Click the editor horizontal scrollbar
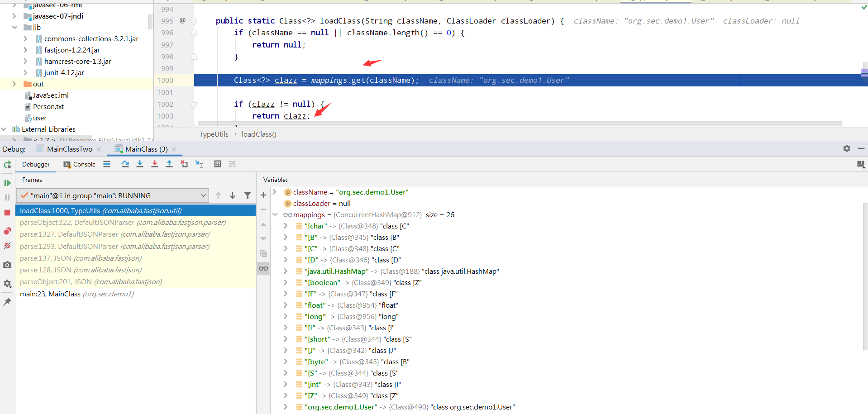This screenshot has height=414, width=868. coord(520,124)
